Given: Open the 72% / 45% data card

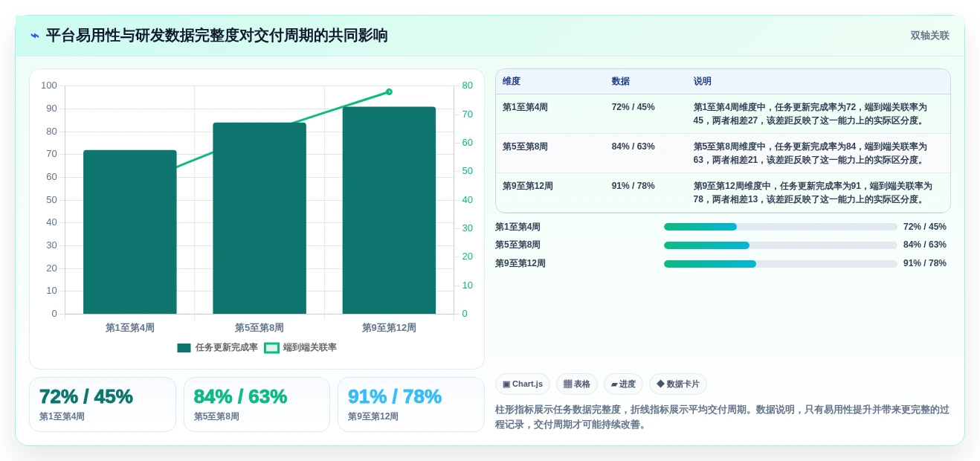Looking at the screenshot, I should [103, 404].
